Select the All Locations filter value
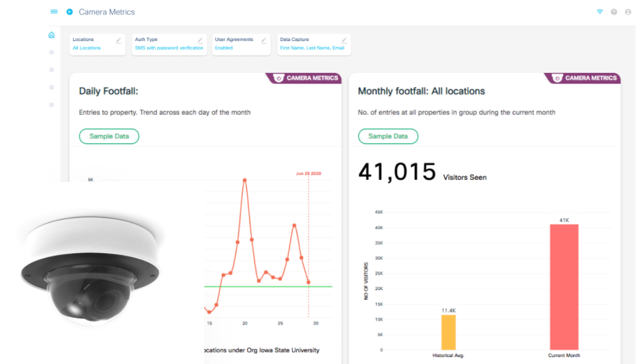 [86, 48]
